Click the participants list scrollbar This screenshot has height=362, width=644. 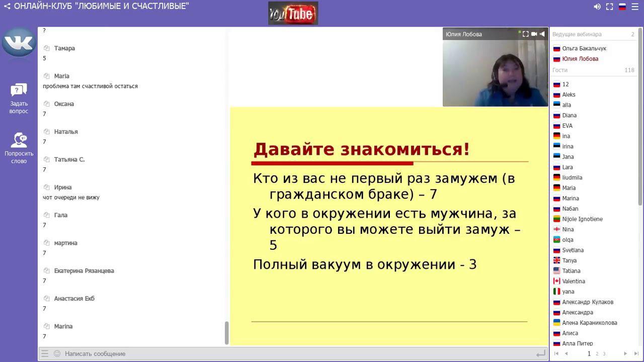click(x=641, y=116)
